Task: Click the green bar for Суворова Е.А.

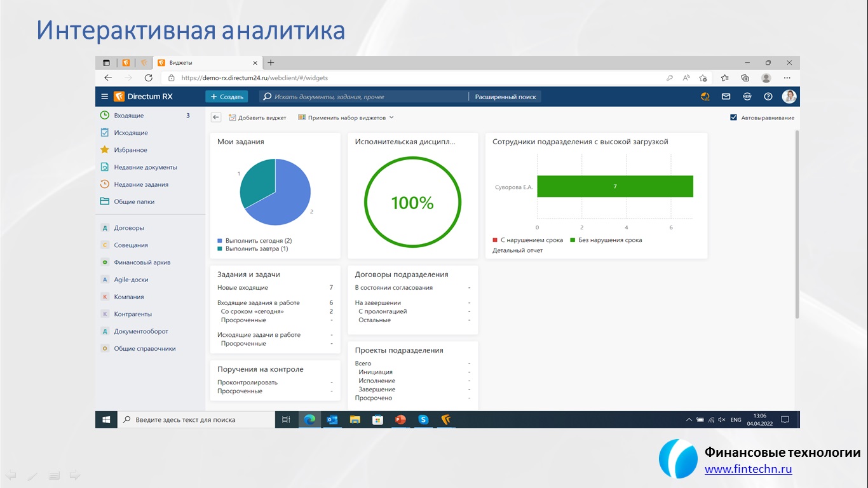Action: point(614,186)
